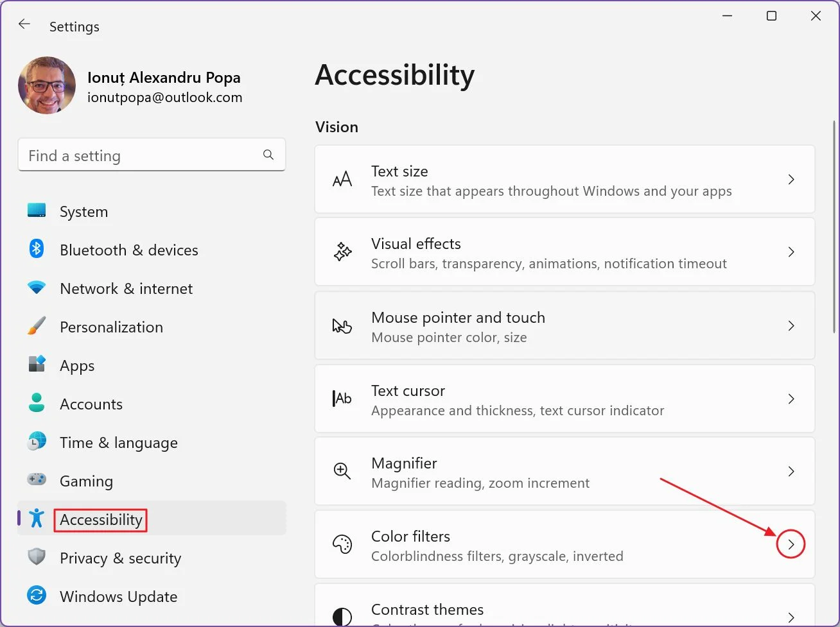Screen dimensions: 840x627
Task: Open the Text size title
Action: coord(399,171)
